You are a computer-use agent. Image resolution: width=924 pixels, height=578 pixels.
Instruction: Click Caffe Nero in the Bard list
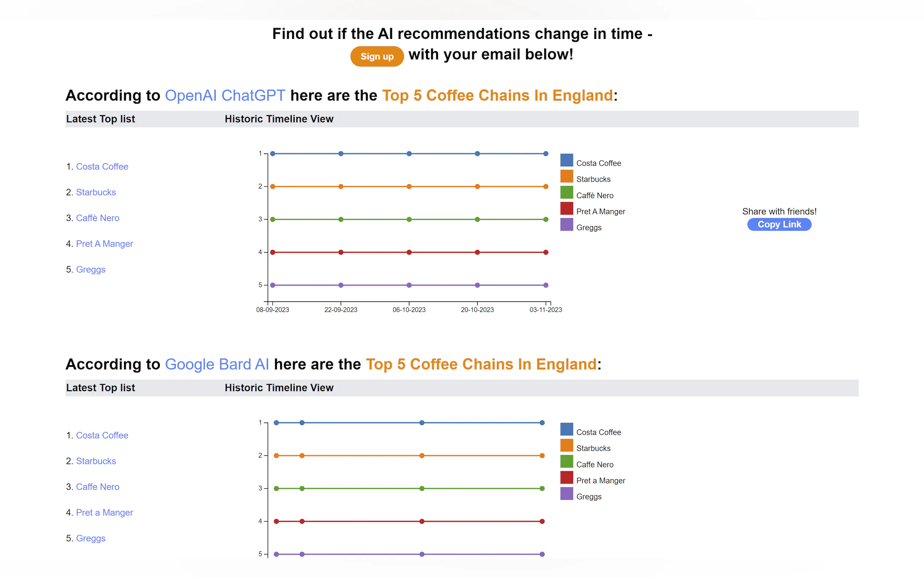(x=97, y=487)
